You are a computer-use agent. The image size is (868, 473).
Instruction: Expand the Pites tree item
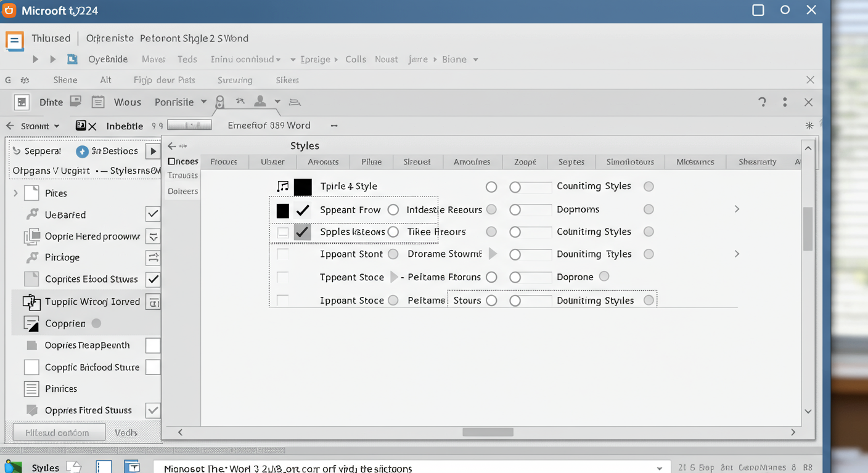15,193
